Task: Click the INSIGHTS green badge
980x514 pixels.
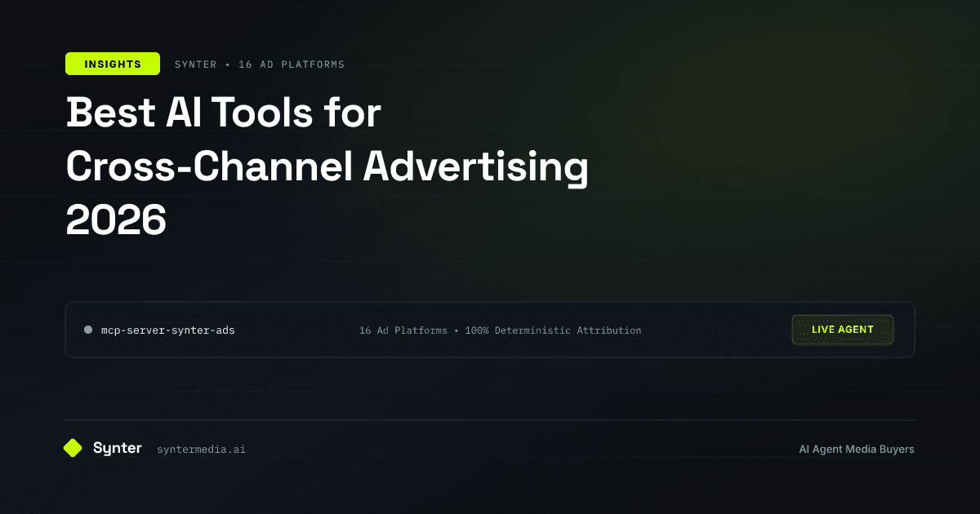Action: [x=113, y=64]
